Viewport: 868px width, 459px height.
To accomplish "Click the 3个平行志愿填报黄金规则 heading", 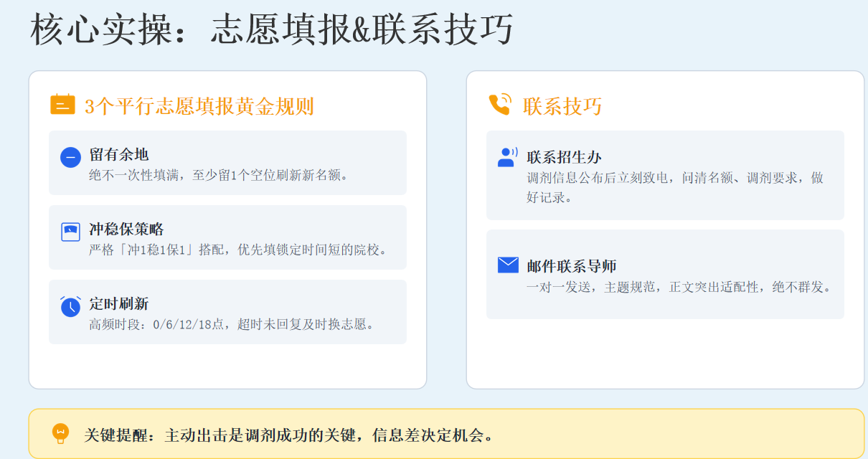I will [x=199, y=107].
